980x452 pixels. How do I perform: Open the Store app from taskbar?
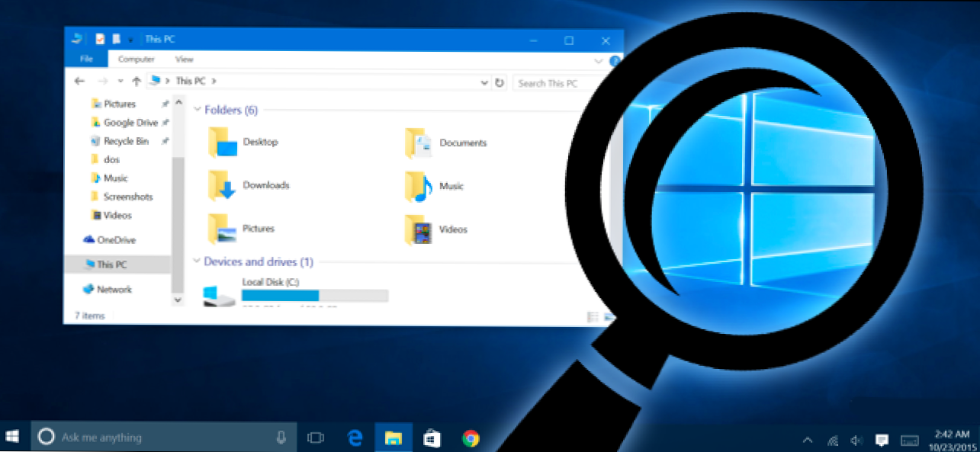point(432,438)
